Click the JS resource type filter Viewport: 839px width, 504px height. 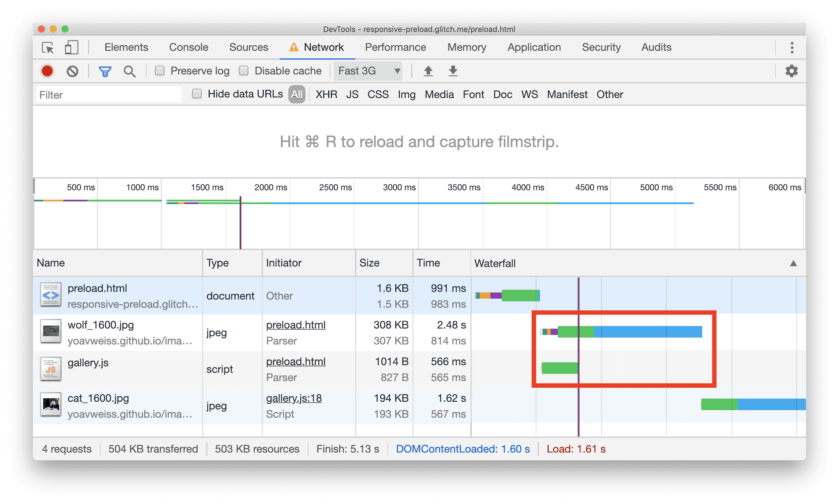click(x=352, y=95)
